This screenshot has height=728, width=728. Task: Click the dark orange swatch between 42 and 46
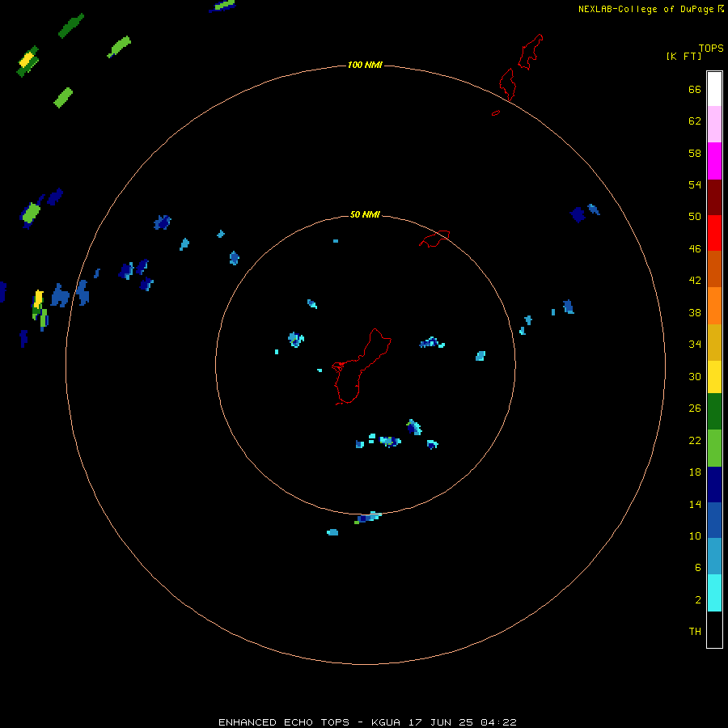click(714, 269)
